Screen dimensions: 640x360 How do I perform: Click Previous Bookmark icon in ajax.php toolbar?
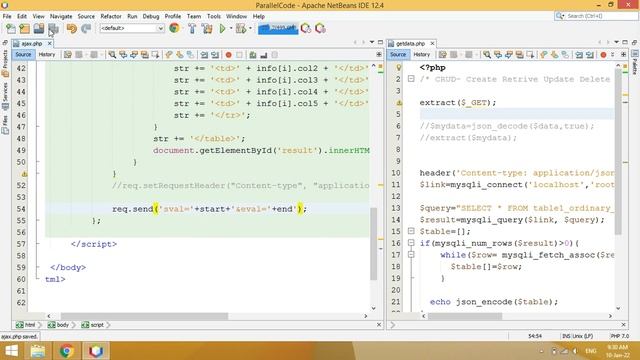[x=169, y=55]
